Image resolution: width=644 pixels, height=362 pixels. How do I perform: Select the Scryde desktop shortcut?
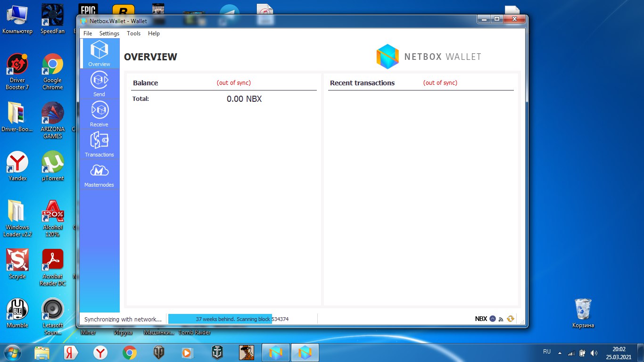[17, 264]
